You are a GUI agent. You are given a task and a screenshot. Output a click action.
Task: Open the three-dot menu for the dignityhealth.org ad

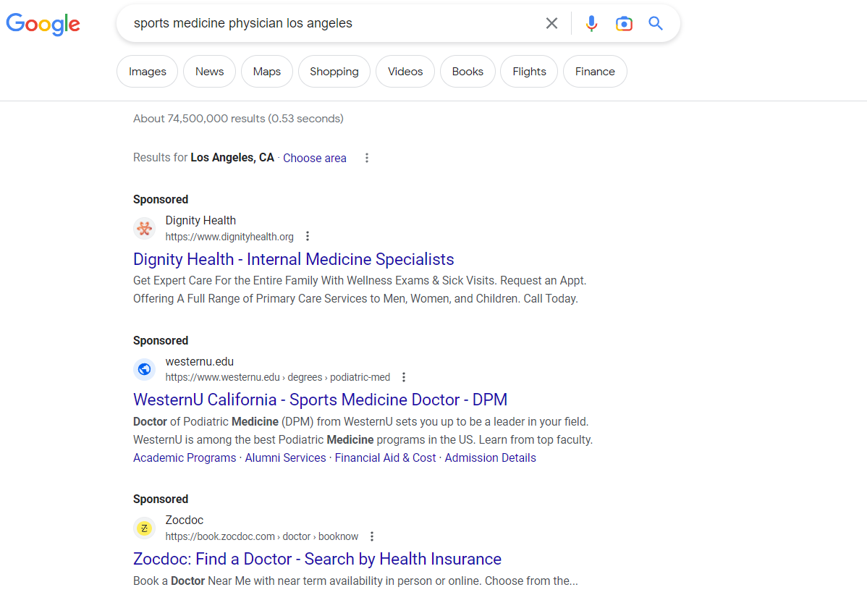(308, 237)
